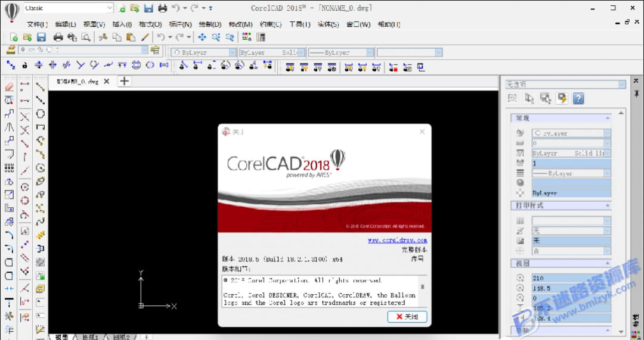Click the view field showing 210
The image size is (644, 340).
(x=571, y=278)
